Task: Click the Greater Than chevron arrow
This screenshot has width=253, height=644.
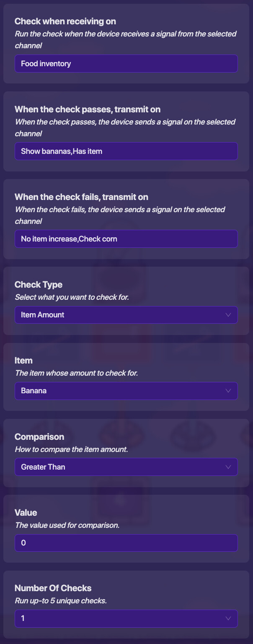Action: [228, 467]
